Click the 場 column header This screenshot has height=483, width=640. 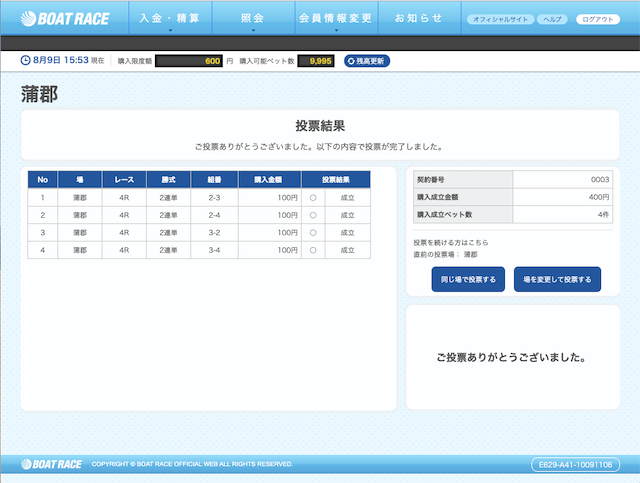click(80, 180)
